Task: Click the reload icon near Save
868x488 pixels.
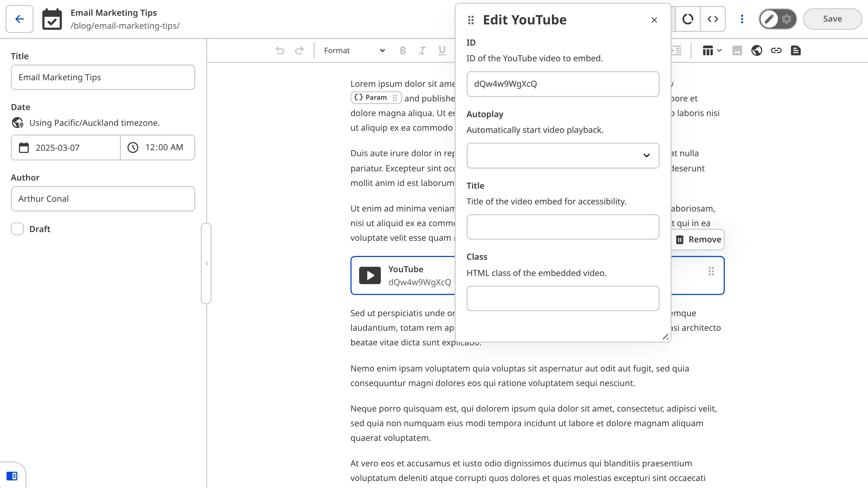Action: click(x=688, y=19)
